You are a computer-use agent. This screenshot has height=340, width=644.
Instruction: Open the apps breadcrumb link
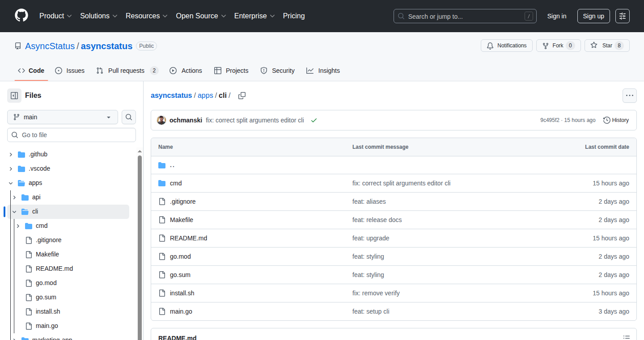206,96
